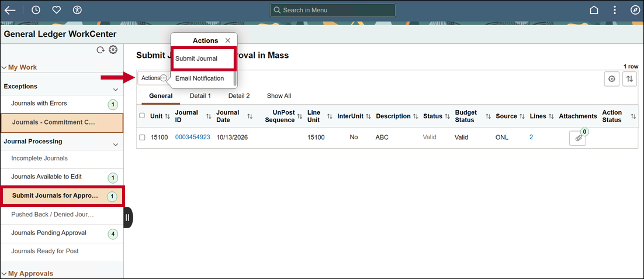This screenshot has width=644, height=279.
Task: Sort by Line Unit column arrows
Action: [330, 116]
